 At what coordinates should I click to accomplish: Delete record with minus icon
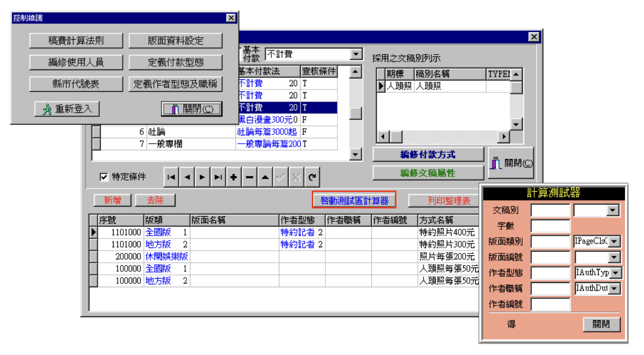click(x=249, y=177)
